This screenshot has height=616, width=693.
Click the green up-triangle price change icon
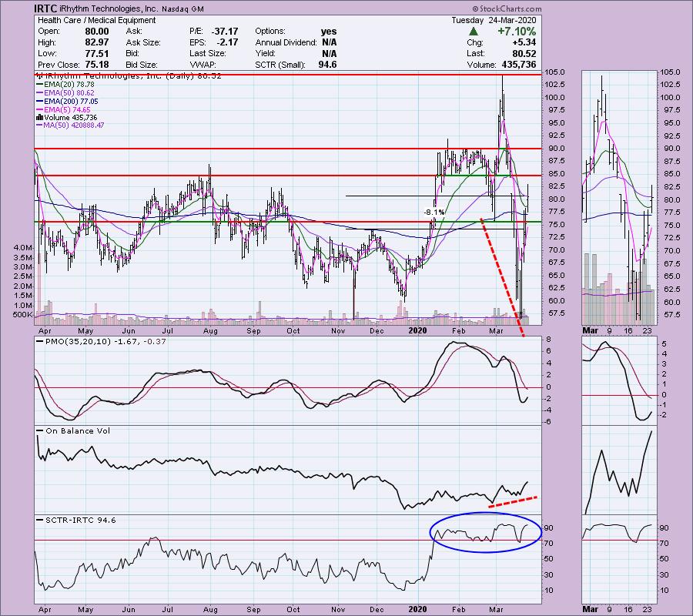click(x=474, y=32)
